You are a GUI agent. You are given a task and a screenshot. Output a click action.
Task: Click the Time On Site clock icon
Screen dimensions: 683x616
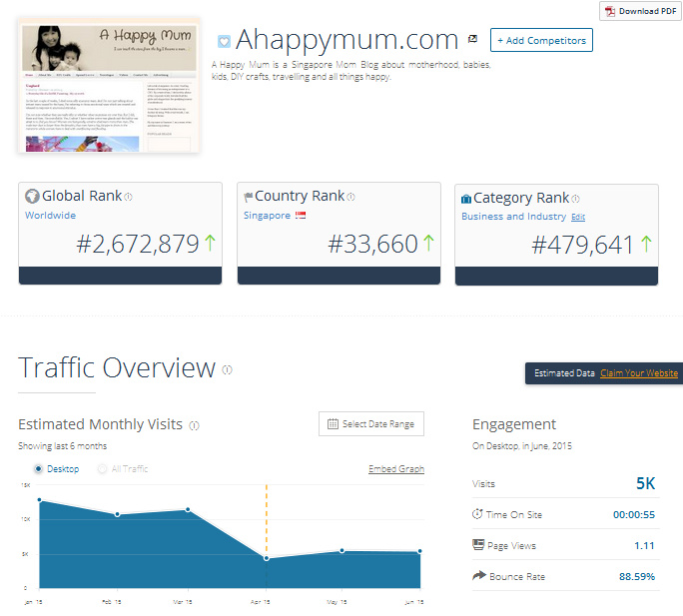coord(477,513)
